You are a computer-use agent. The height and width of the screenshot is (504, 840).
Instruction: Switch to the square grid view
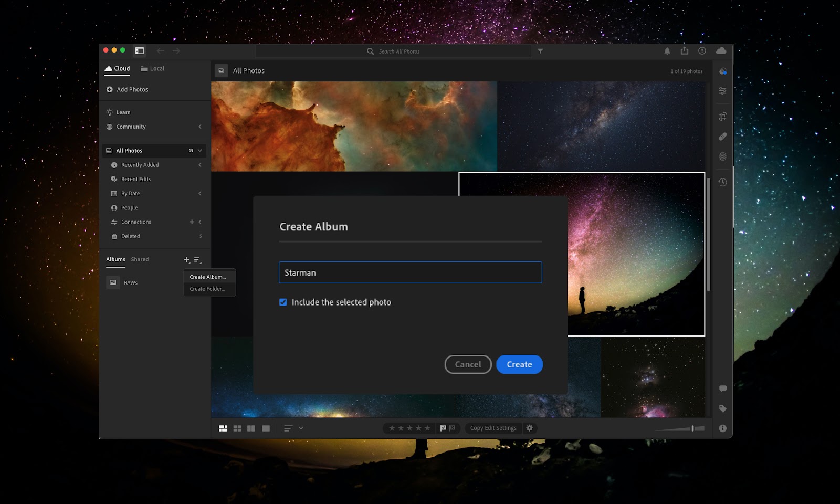(x=237, y=428)
